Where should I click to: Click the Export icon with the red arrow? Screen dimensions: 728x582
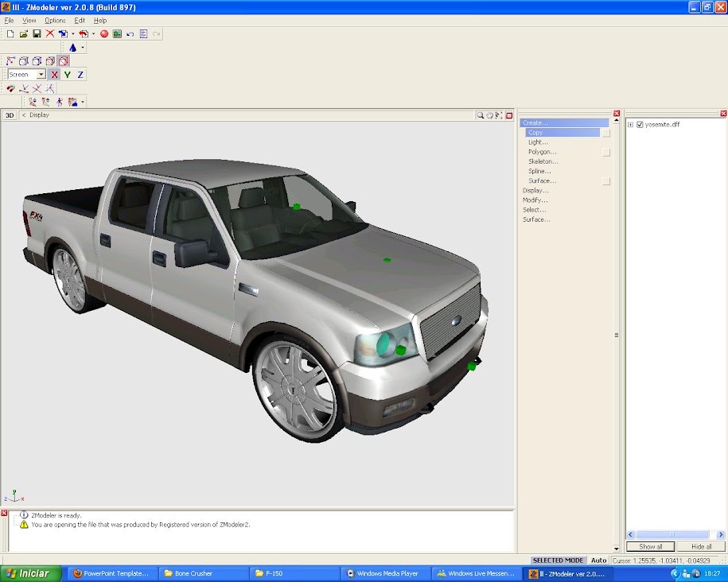pos(84,34)
